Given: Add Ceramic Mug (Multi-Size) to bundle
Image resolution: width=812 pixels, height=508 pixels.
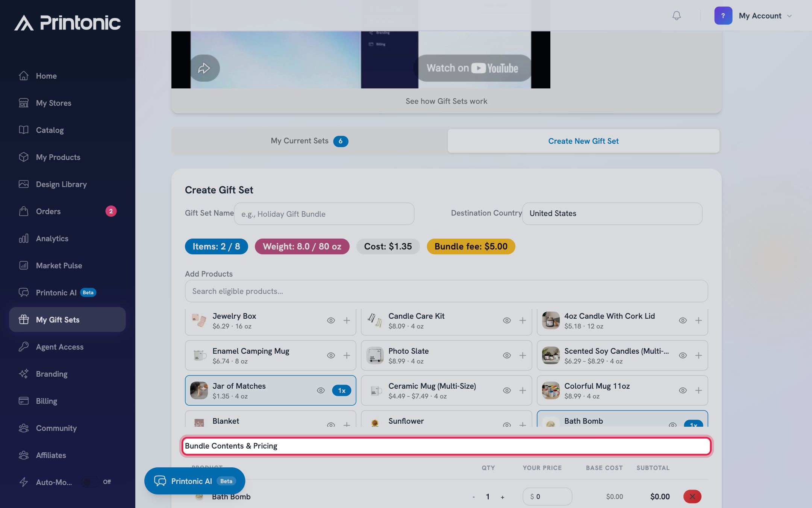Looking at the screenshot, I should pos(523,391).
